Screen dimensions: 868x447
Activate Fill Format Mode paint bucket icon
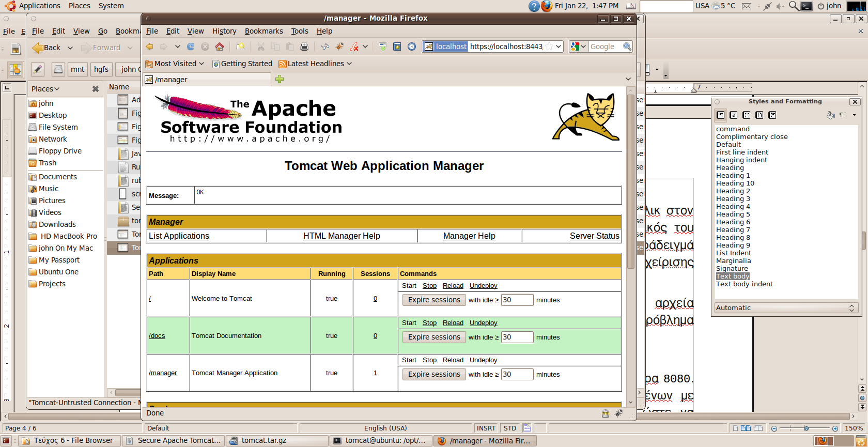(x=830, y=115)
